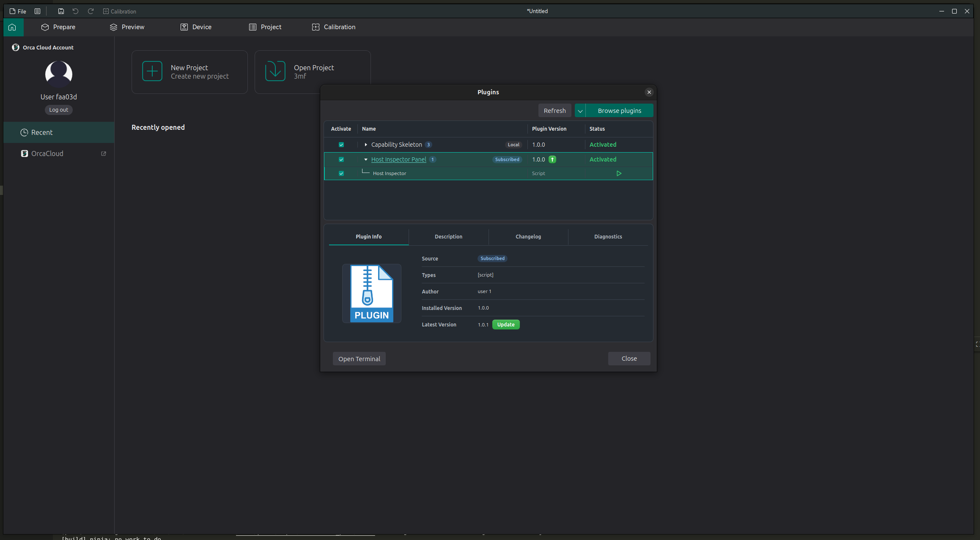The height and width of the screenshot is (540, 980).
Task: Click the Refresh button
Action: click(x=555, y=111)
